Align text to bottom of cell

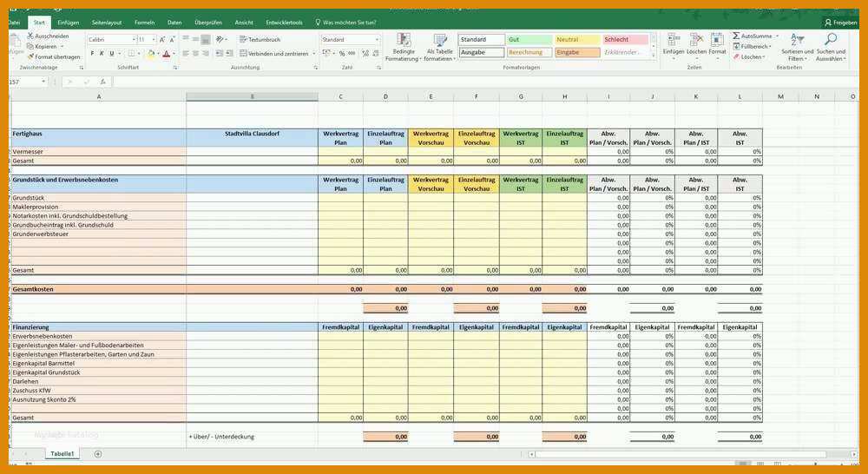206,39
